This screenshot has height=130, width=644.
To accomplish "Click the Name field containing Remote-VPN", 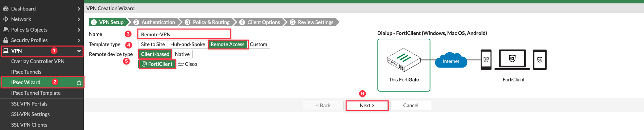I will (x=184, y=34).
